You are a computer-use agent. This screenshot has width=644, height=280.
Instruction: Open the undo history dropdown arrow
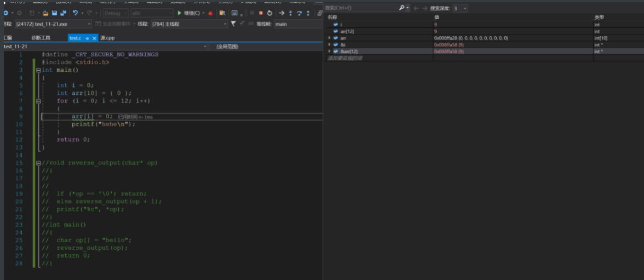83,13
